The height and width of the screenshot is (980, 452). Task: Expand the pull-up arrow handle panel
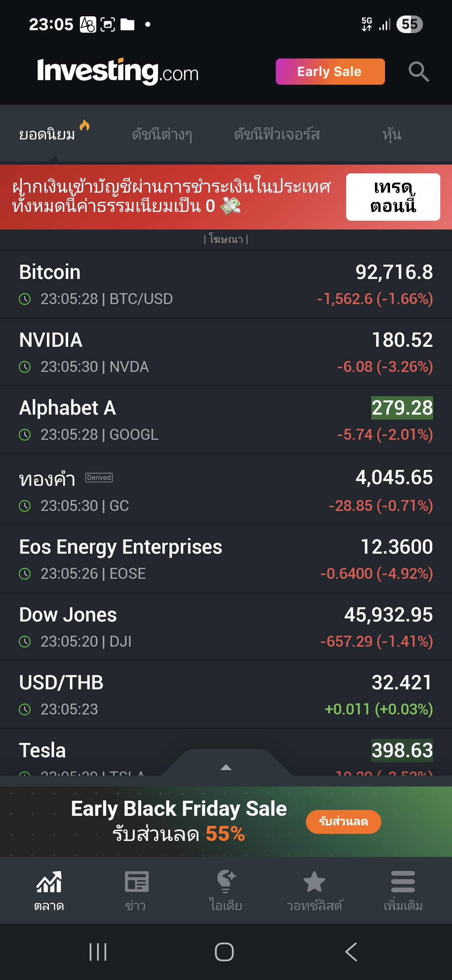[226, 766]
